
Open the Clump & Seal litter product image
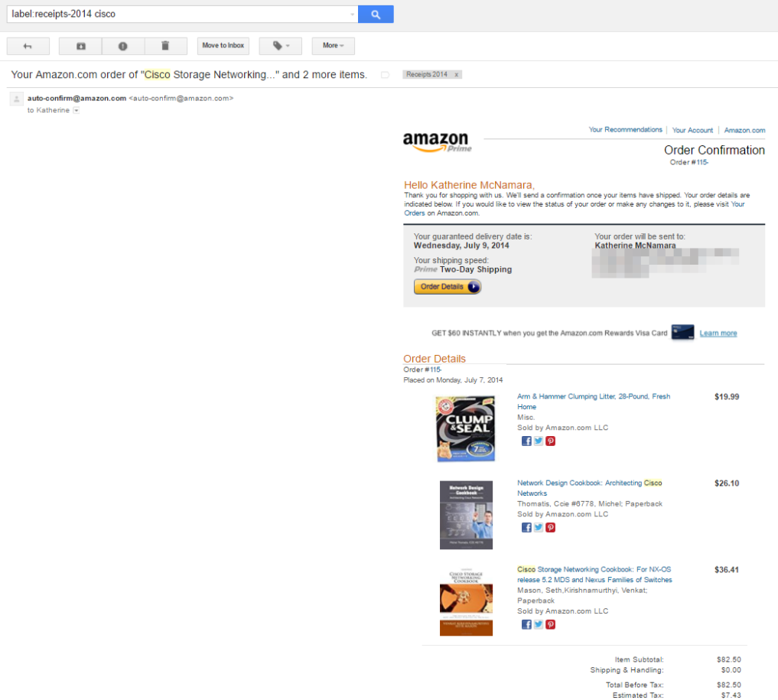click(x=466, y=428)
